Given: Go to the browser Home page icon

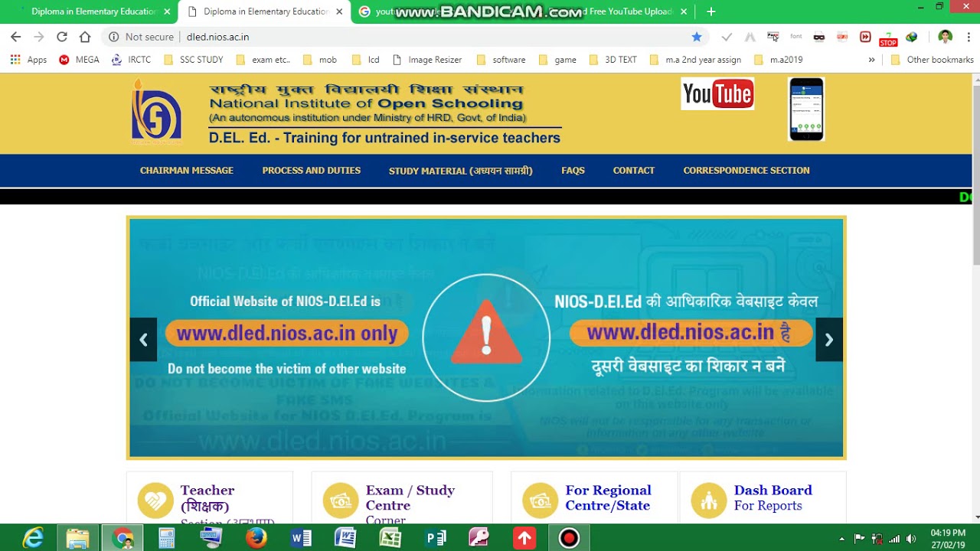Looking at the screenshot, I should coord(85,37).
